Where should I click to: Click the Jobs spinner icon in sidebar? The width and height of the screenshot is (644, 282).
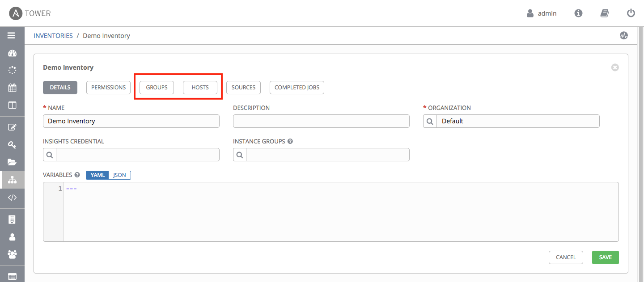click(12, 70)
